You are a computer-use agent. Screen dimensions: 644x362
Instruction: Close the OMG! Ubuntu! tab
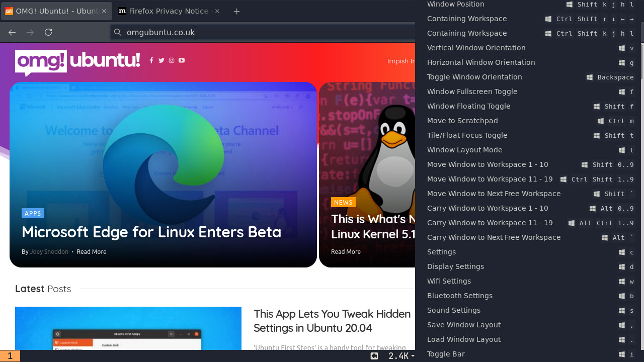(104, 11)
